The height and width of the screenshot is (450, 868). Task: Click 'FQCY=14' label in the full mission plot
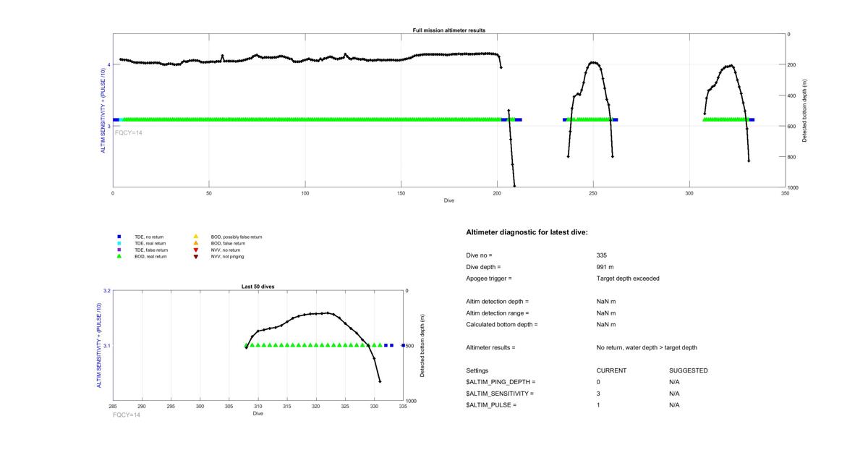point(129,132)
